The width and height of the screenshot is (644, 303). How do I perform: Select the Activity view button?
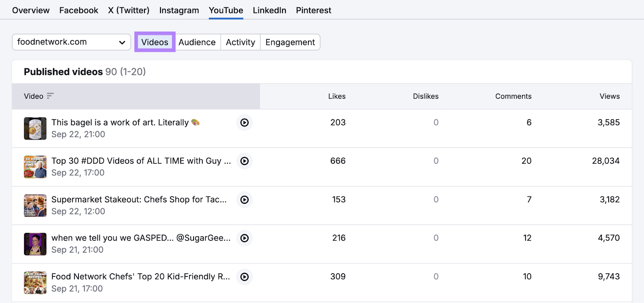pos(240,42)
